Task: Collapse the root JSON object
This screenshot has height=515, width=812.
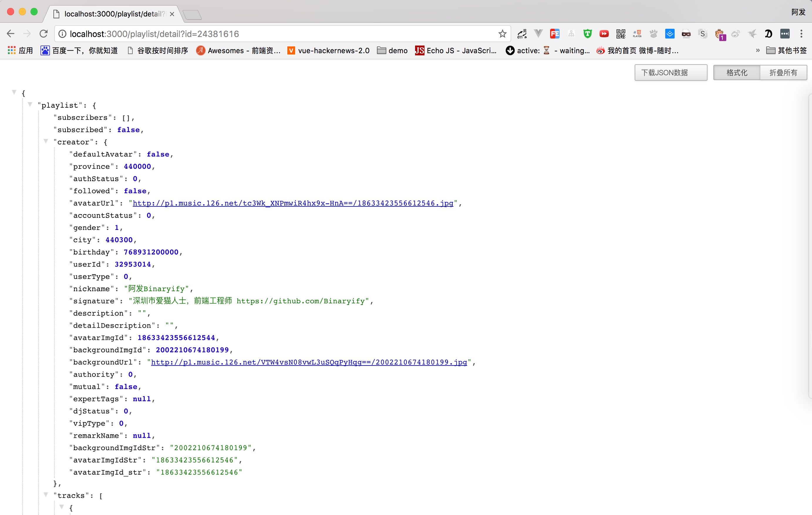Action: (x=14, y=92)
